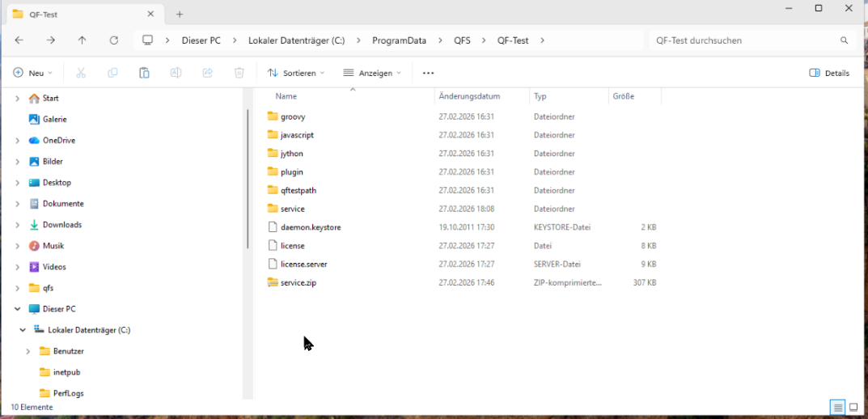Collapse Lokaler Datenträger (C:) tree chevron
The width and height of the screenshot is (868, 419).
click(x=23, y=330)
